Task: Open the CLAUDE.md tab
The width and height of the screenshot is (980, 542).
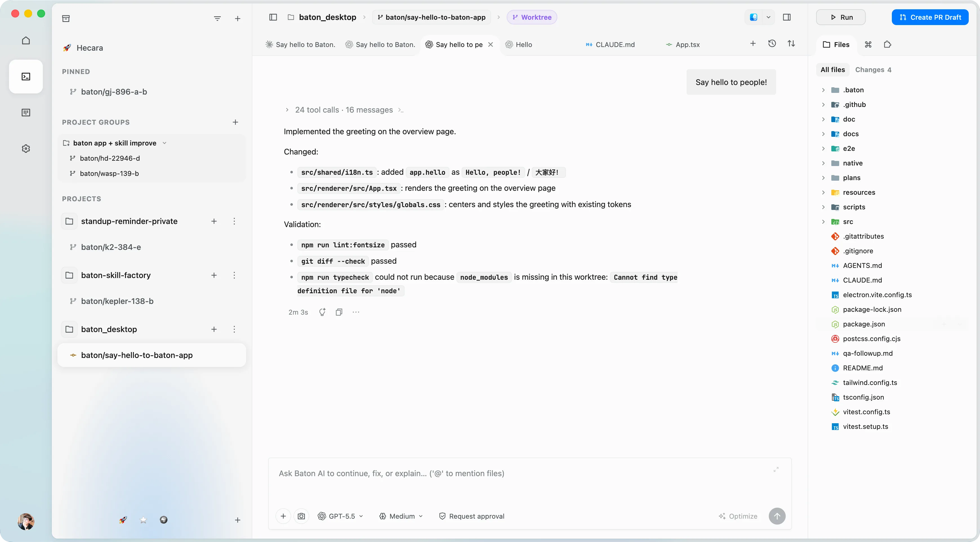Action: 611,44
